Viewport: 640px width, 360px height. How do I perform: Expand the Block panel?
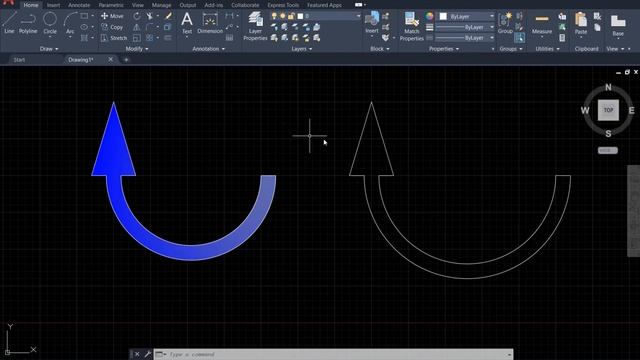click(x=380, y=49)
